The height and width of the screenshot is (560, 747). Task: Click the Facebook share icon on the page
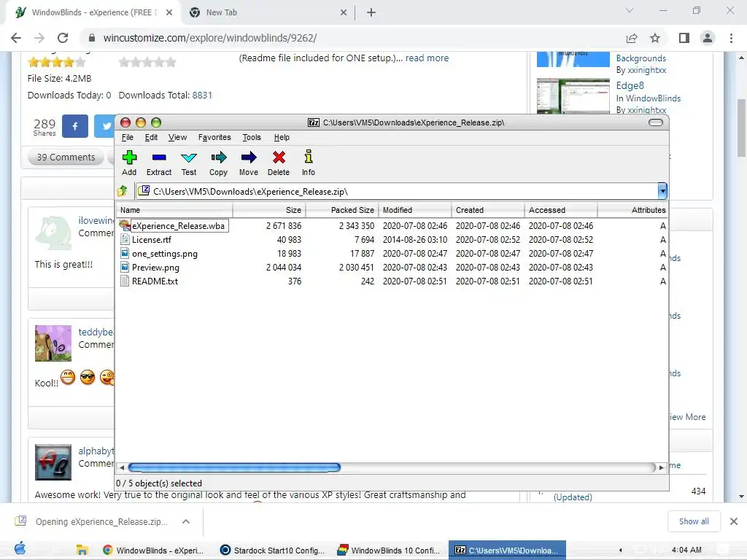75,126
